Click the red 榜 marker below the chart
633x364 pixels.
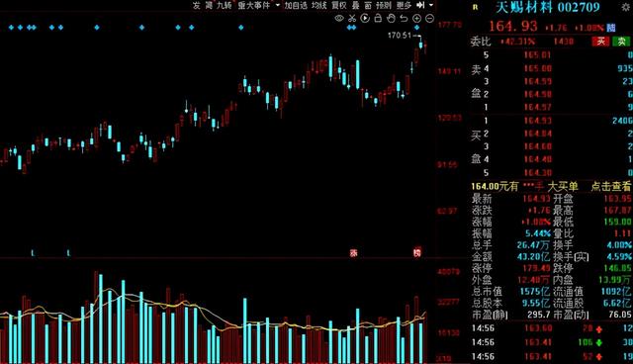click(417, 252)
